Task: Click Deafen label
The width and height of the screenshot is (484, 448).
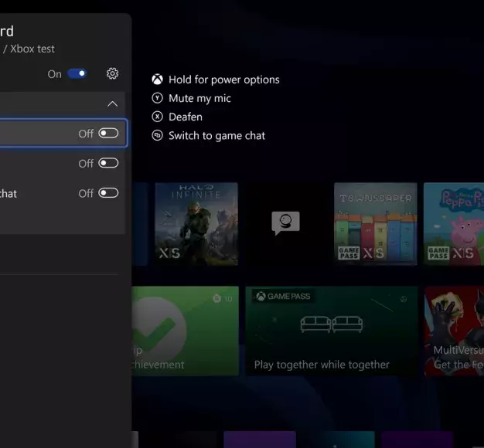Action: coord(186,117)
